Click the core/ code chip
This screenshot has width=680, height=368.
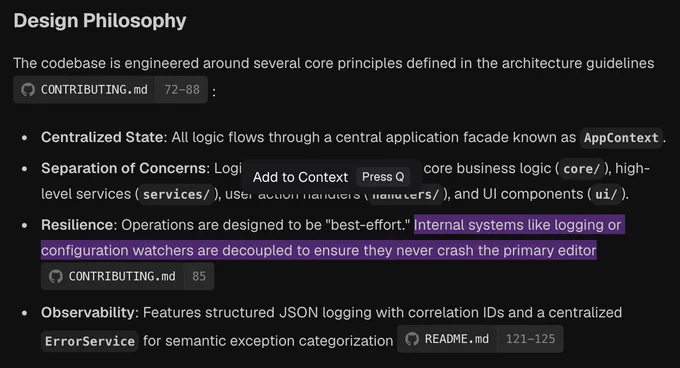click(x=582, y=169)
